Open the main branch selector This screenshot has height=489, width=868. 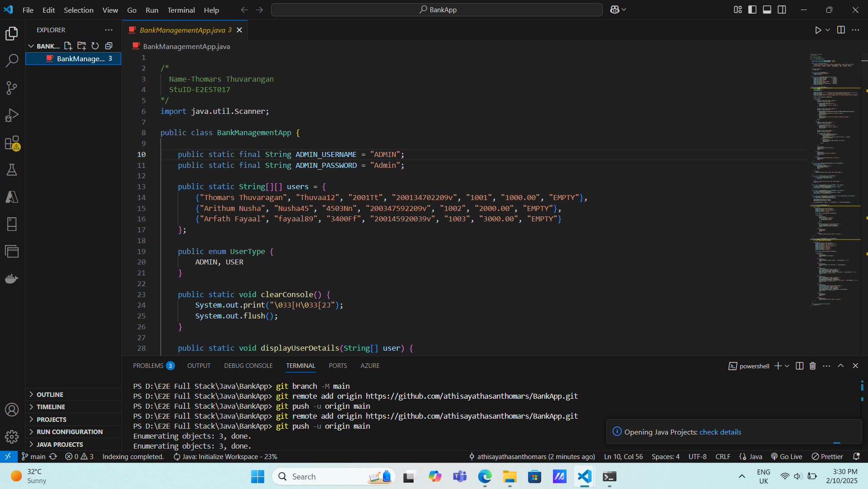pos(34,456)
